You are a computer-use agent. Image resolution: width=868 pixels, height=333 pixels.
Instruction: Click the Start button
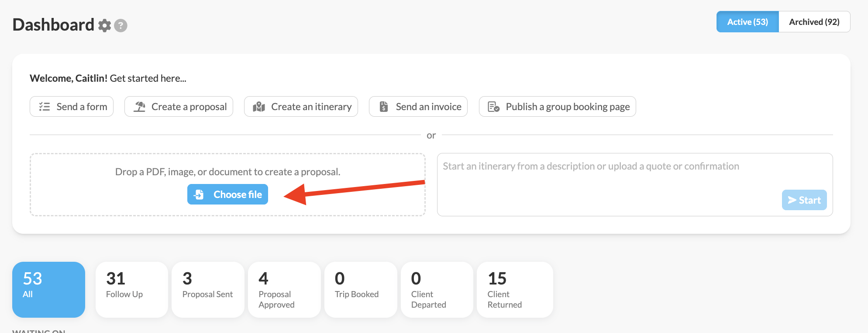point(804,200)
